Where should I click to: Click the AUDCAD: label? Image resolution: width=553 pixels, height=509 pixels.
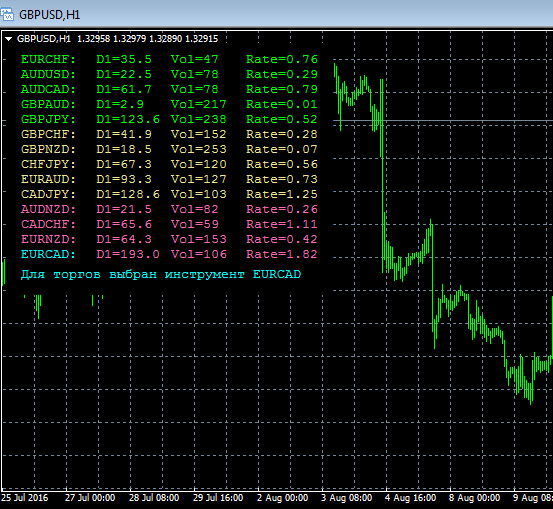(48, 89)
